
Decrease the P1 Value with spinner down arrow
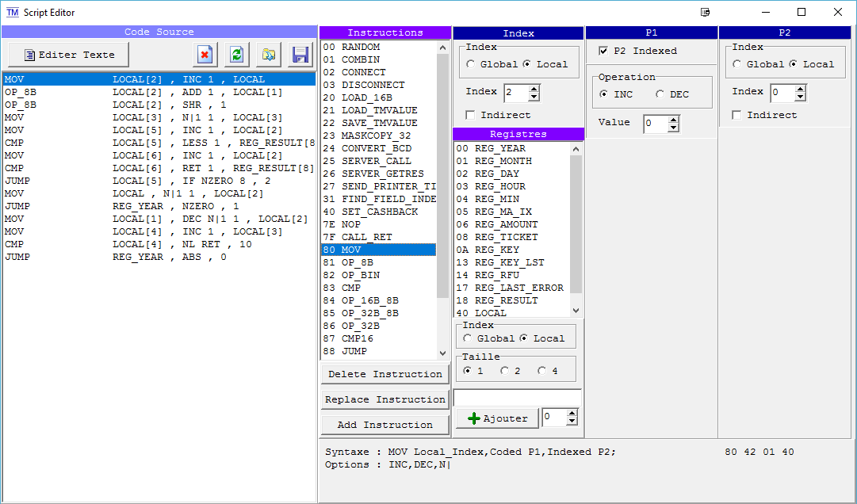pyautogui.click(x=673, y=128)
